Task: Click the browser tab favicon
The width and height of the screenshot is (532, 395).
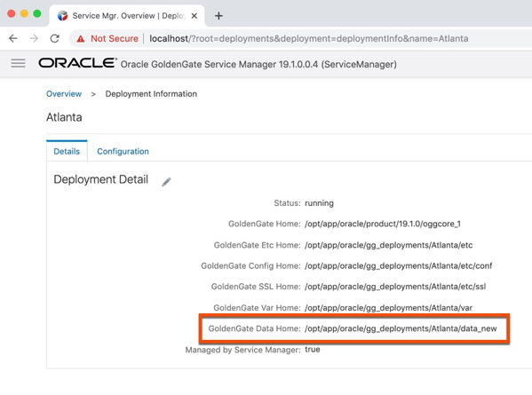Action: click(x=62, y=16)
